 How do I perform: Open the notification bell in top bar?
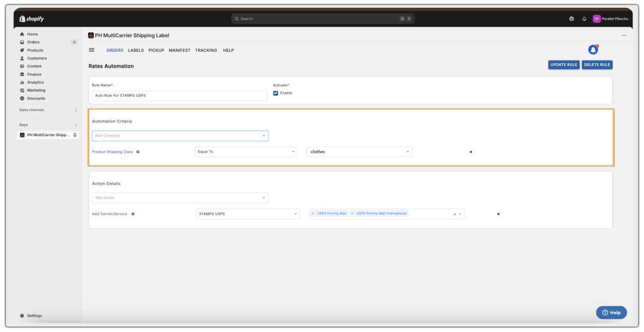(584, 19)
